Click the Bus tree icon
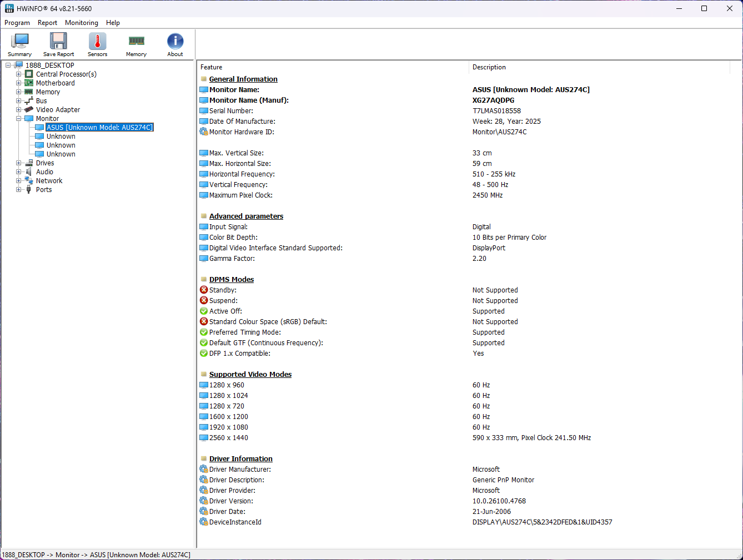Screen dimensions: 743x560 point(29,100)
